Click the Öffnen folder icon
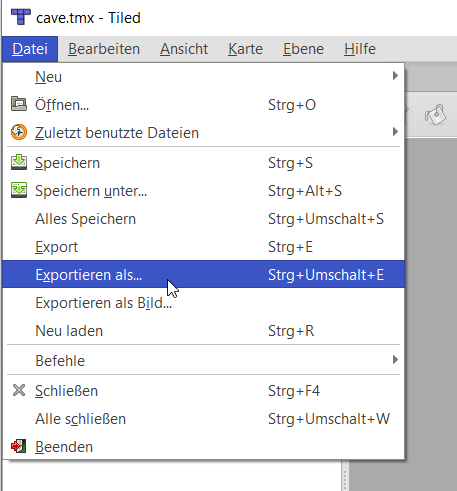Image resolution: width=457 pixels, height=491 pixels. (19, 104)
